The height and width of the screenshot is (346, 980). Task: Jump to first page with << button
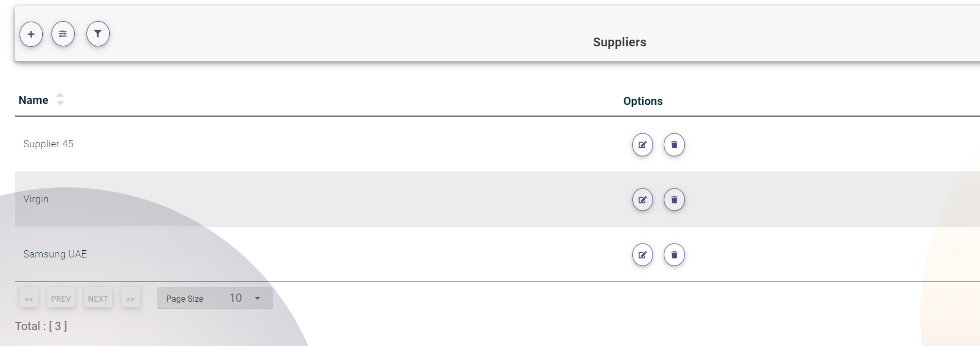29,299
